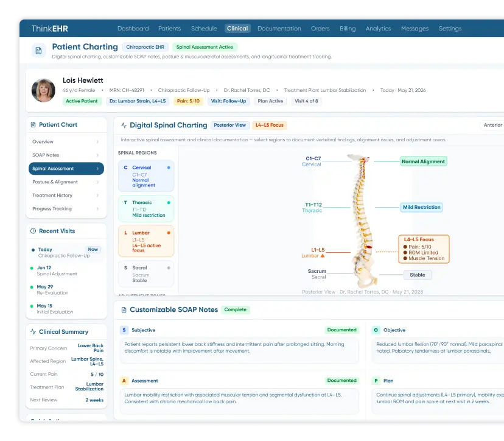Click the Subjective Documented badge
The width and height of the screenshot is (504, 441).
(x=341, y=330)
